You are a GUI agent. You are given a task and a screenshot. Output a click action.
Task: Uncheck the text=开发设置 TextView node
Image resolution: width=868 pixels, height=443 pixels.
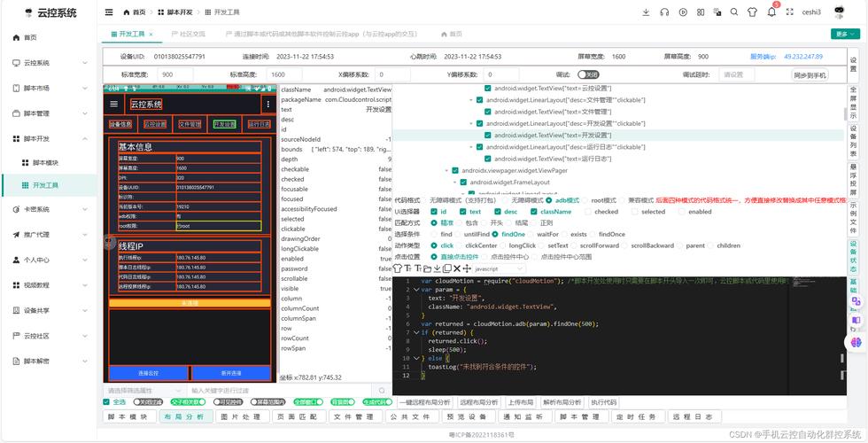pos(488,135)
